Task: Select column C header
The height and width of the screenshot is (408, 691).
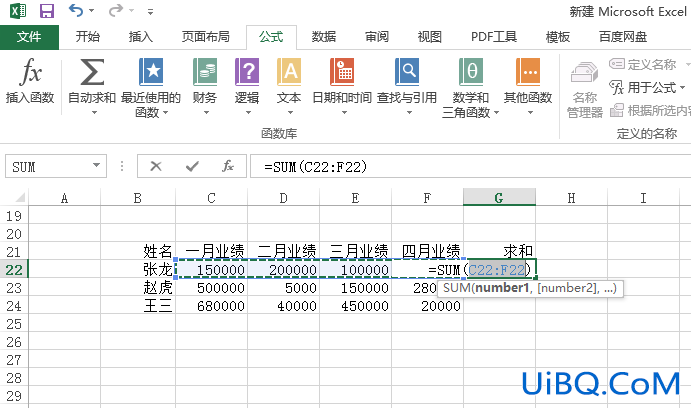Action: point(212,198)
